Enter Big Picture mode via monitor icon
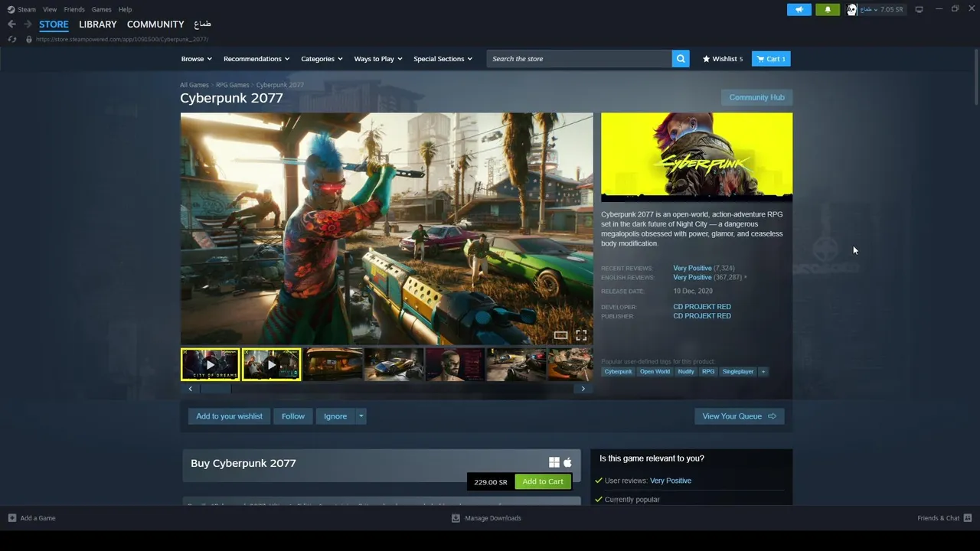Image resolution: width=980 pixels, height=551 pixels. tap(919, 9)
